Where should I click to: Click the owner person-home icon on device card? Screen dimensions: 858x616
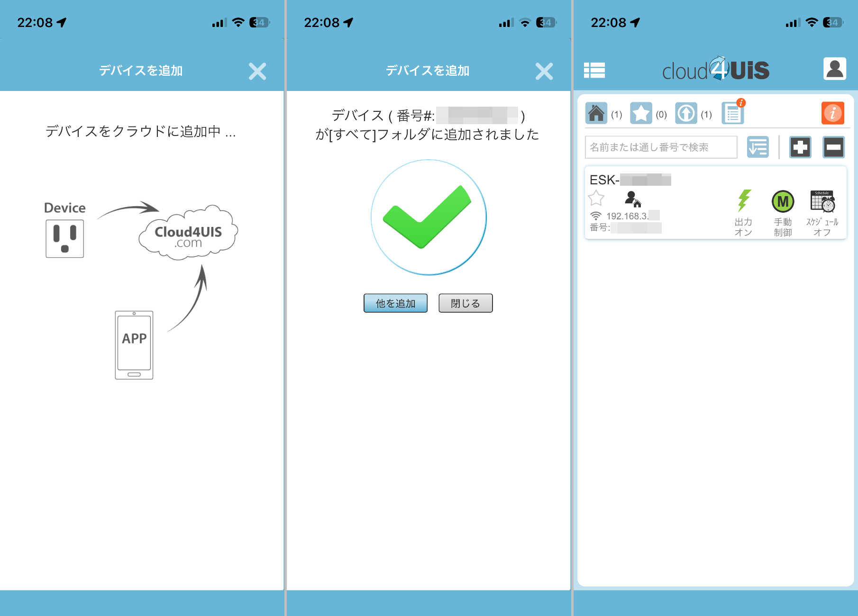pyautogui.click(x=633, y=199)
